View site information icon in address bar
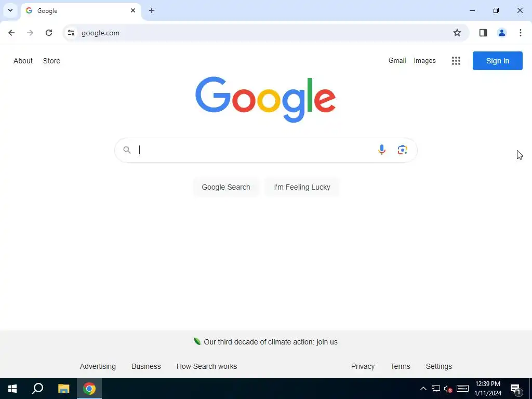This screenshot has height=399, width=532. (x=71, y=33)
